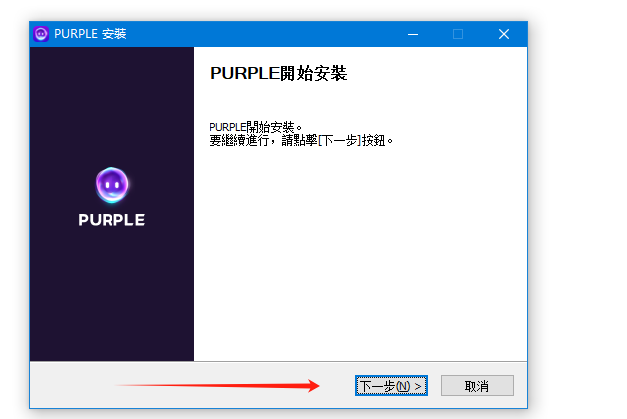
Task: Click the text 要繼續進行，請點擊[下一步]按鈕。
Action: pyautogui.click(x=301, y=141)
